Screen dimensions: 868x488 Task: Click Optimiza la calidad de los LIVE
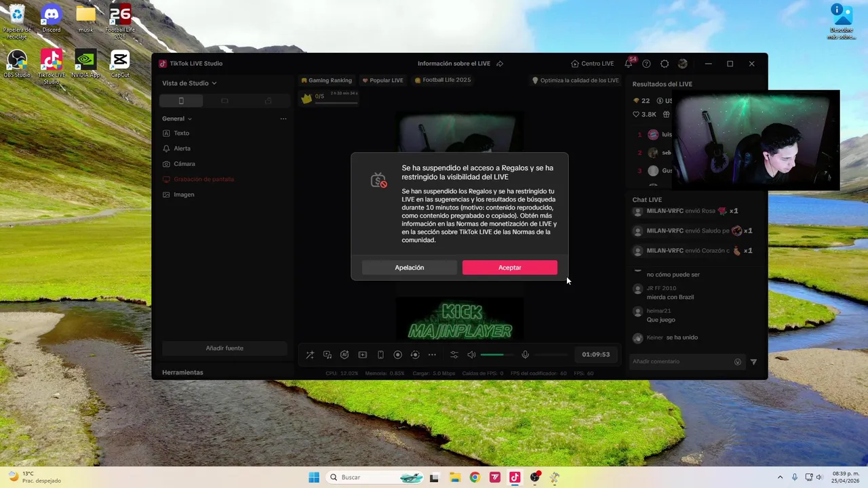click(575, 80)
